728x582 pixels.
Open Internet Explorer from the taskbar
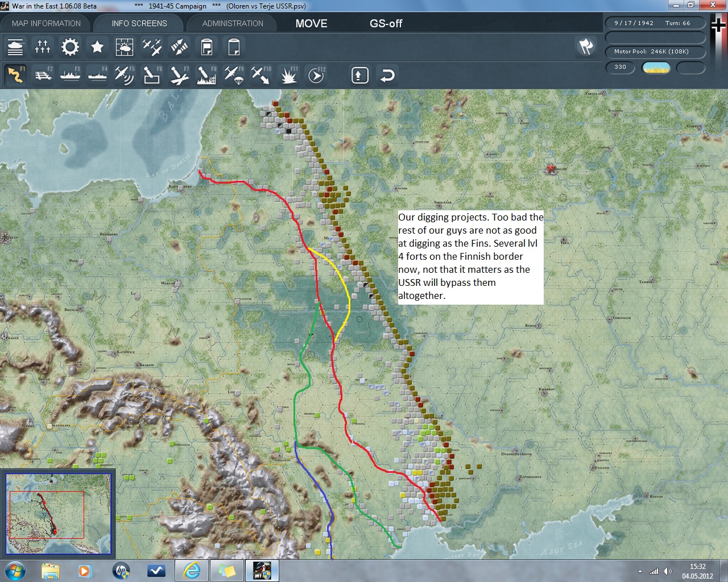(x=192, y=571)
